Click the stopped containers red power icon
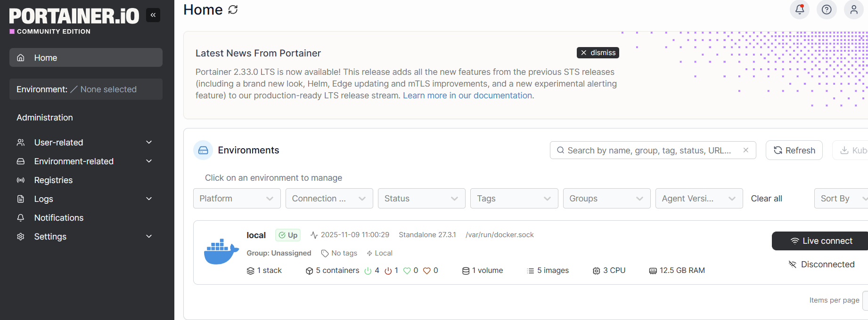Image resolution: width=868 pixels, height=320 pixels. pos(388,271)
